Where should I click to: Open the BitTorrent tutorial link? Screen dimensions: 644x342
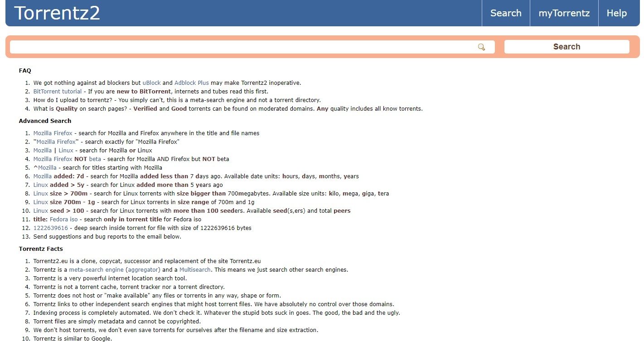pos(58,92)
